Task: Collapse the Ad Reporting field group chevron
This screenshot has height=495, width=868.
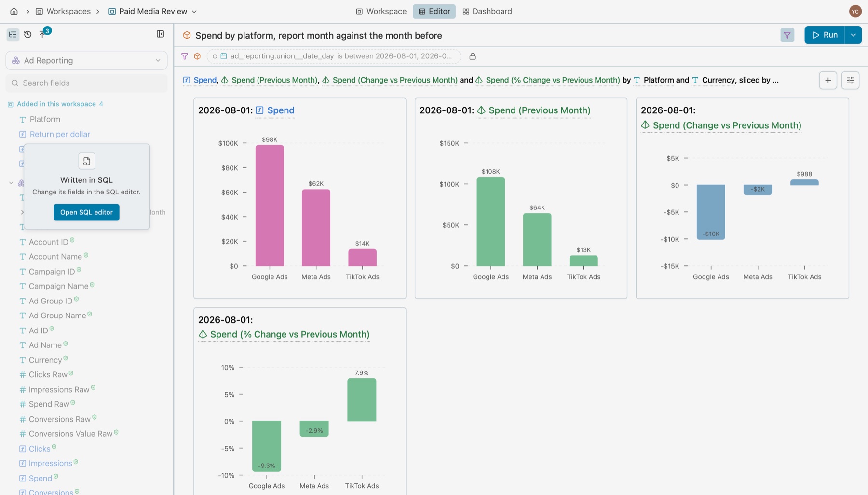Action: point(11,183)
